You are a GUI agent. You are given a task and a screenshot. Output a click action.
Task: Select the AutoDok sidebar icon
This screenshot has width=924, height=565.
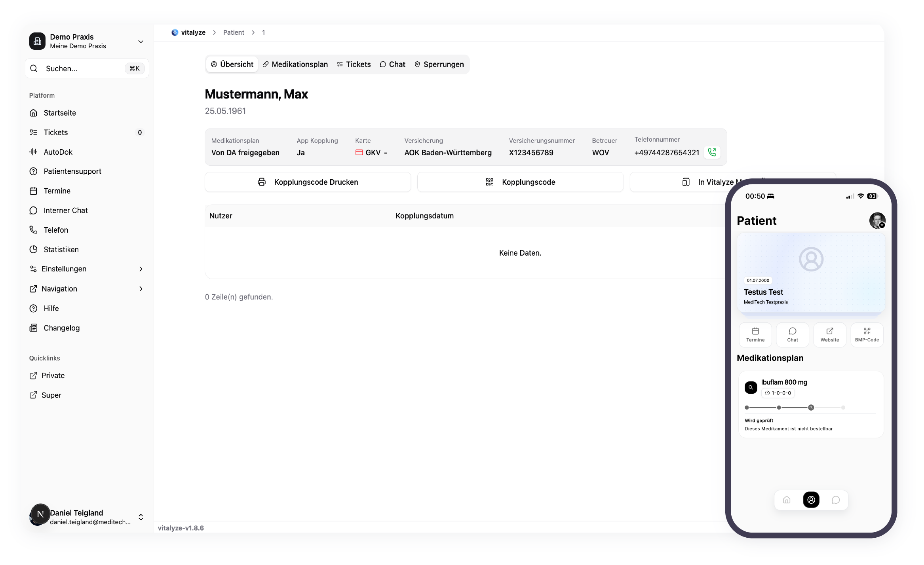click(x=34, y=152)
